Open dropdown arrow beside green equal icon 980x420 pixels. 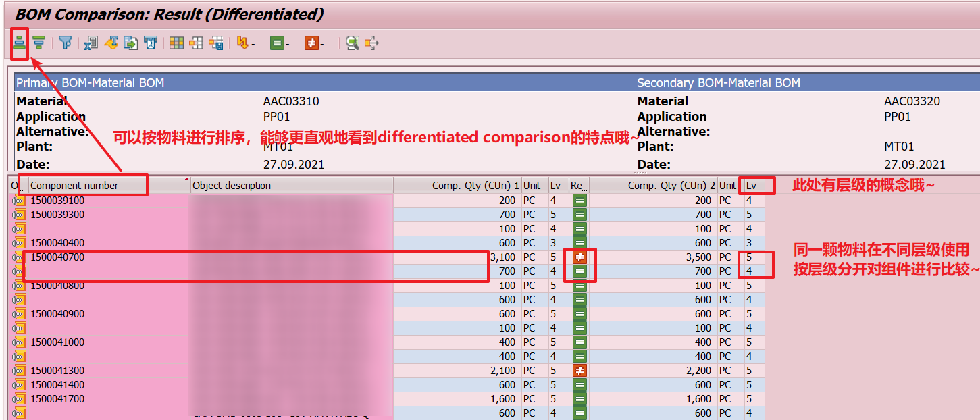click(288, 45)
